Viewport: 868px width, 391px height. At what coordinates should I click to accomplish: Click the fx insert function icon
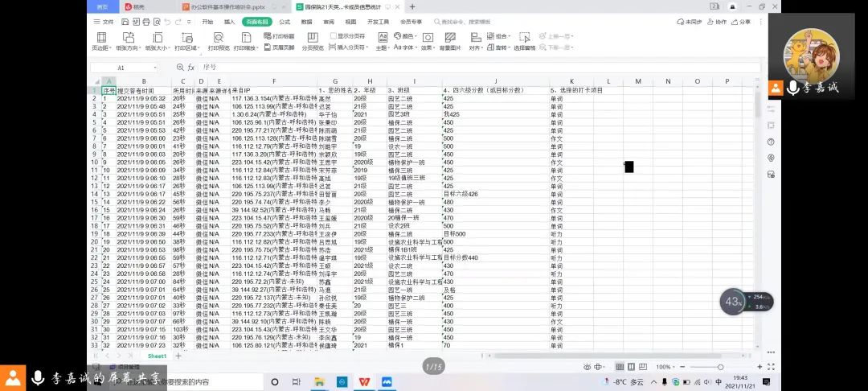point(191,68)
